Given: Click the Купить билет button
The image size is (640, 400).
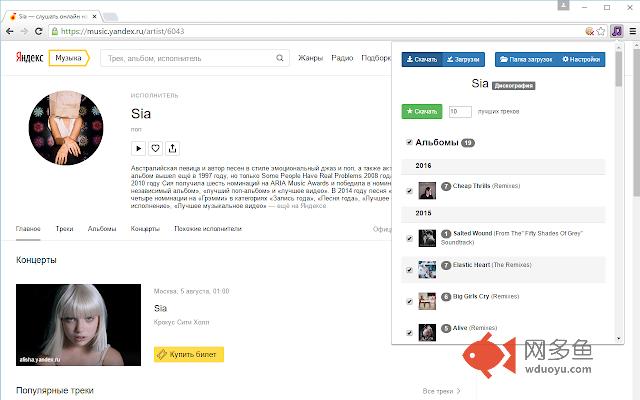Looking at the screenshot, I should 189,354.
